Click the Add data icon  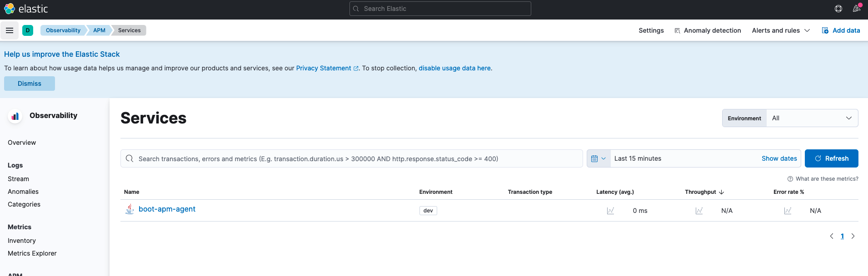825,30
